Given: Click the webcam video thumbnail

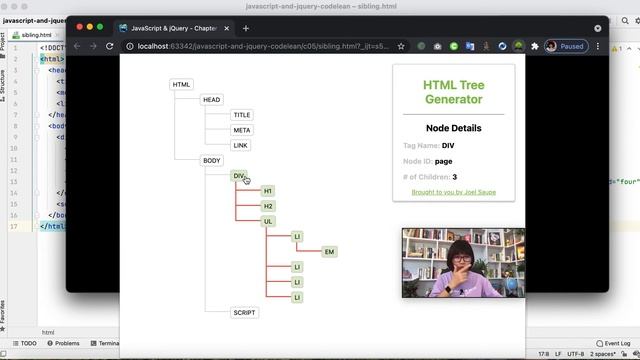Looking at the screenshot, I should pyautogui.click(x=463, y=263).
